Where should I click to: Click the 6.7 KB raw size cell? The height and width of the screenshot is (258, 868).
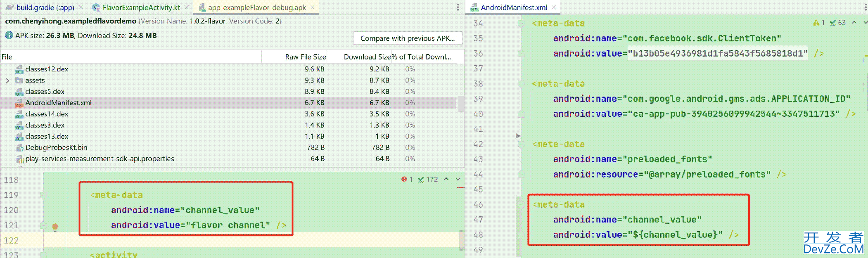tap(315, 103)
